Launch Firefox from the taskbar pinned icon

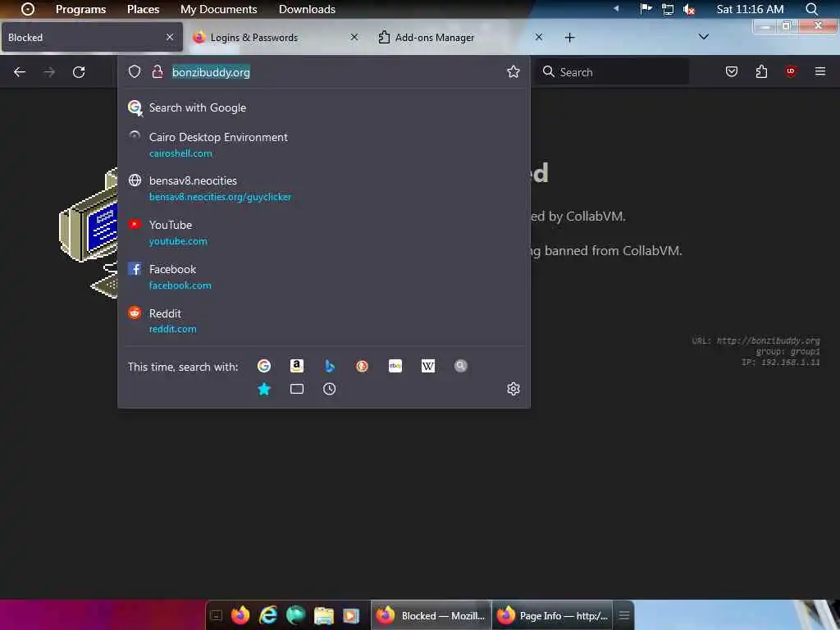tap(240, 615)
